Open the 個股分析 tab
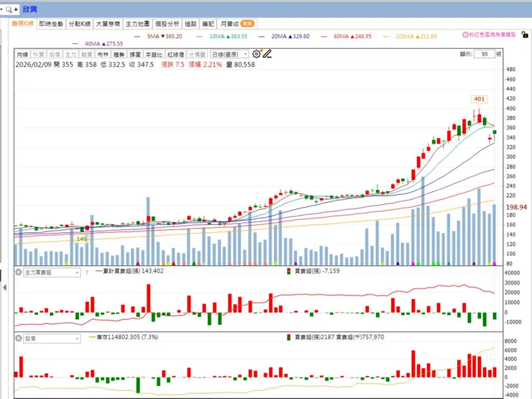The height and width of the screenshot is (399, 532). pos(167,24)
